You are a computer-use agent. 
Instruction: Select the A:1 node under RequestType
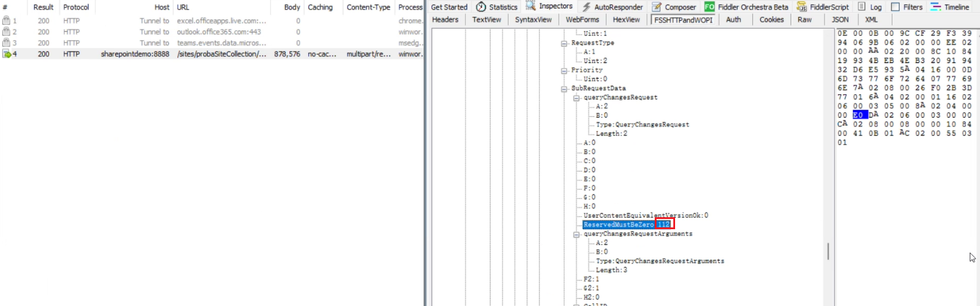pyautogui.click(x=589, y=52)
